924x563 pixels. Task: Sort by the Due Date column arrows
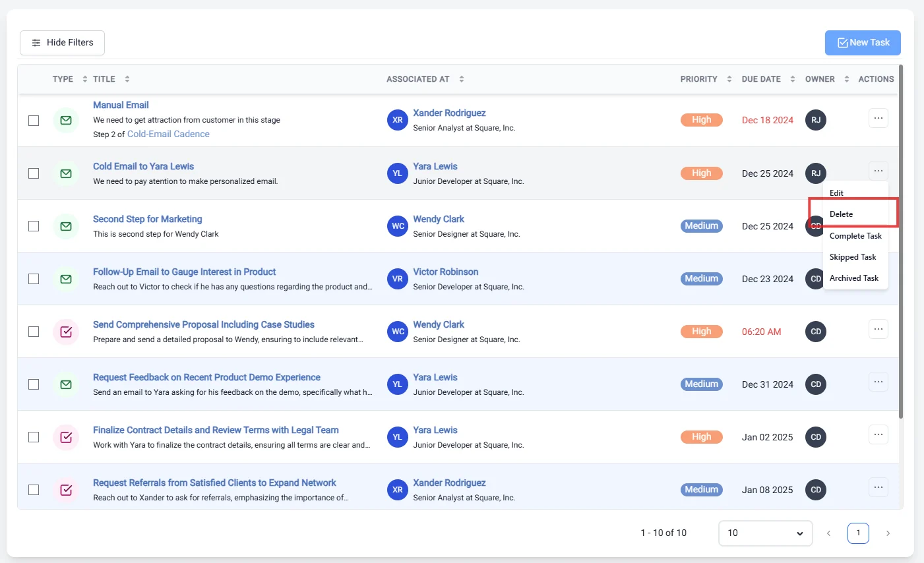point(792,79)
